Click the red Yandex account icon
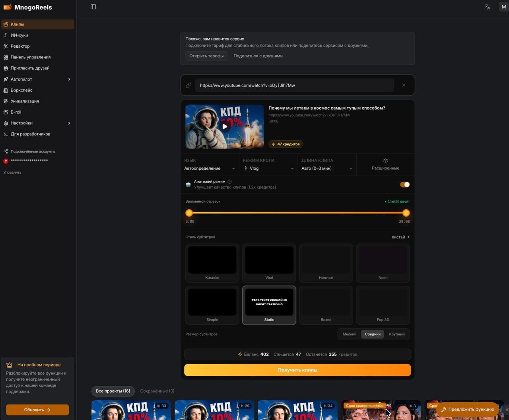509x420 pixels. 6,161
